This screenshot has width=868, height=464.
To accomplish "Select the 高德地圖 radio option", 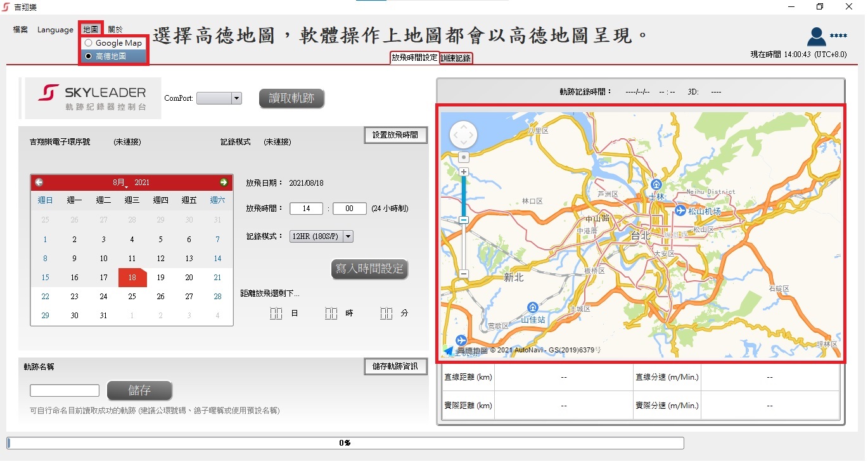I will (106, 56).
